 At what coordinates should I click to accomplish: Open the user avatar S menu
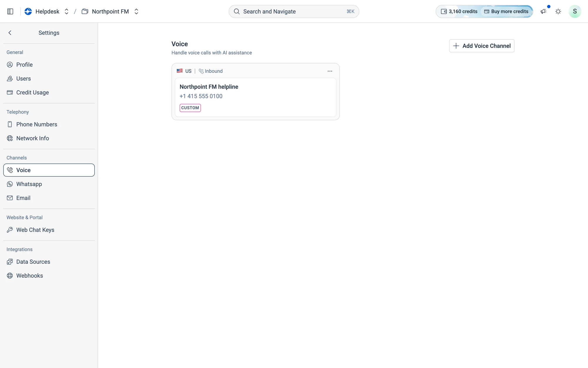click(x=575, y=11)
